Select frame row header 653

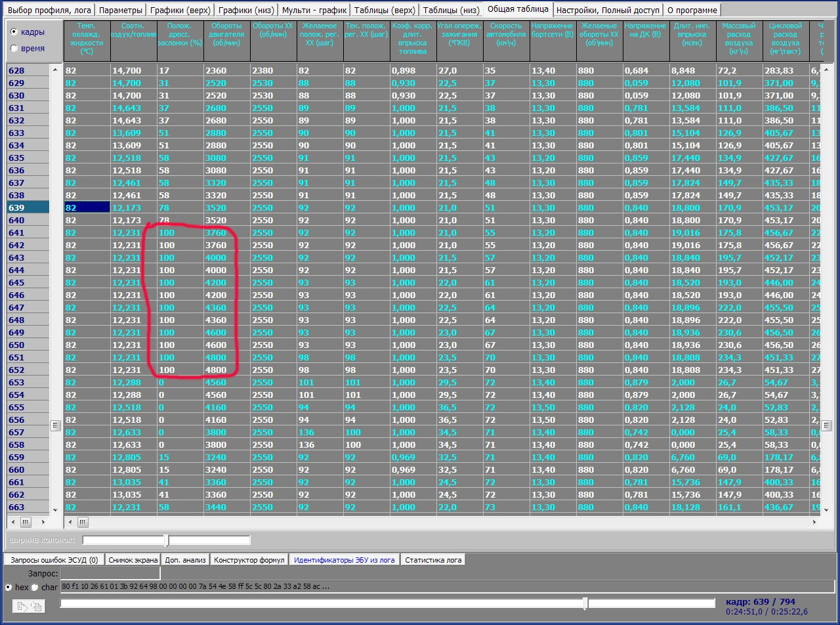point(28,382)
